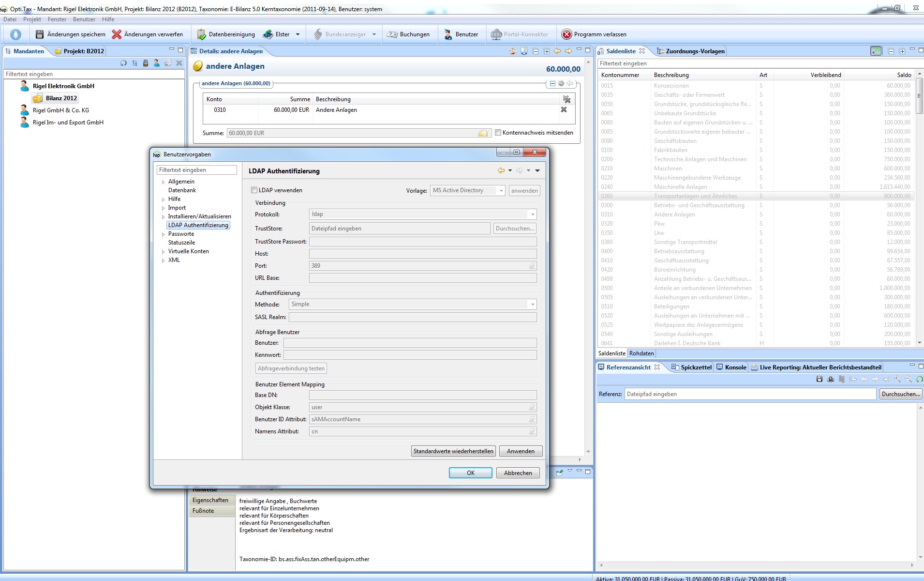Screen dimensions: 924x581
Task: Click expand-all icon in Saldenliste toolbar
Action: (902, 51)
